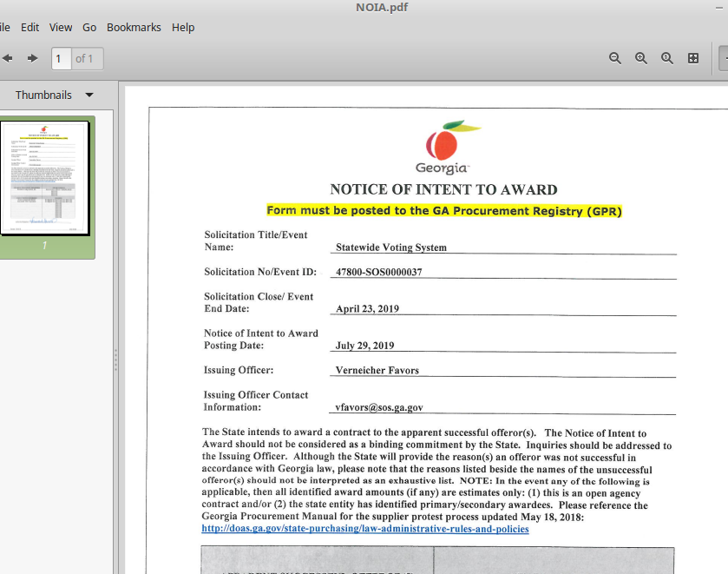Image resolution: width=728 pixels, height=574 pixels.
Task: Click 'NOTICE OF INTENT TO AWARD' heading
Action: pos(443,189)
